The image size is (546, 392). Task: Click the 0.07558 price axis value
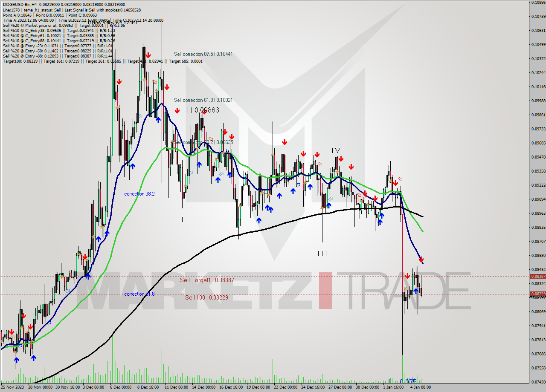pyautogui.click(x=538, y=368)
